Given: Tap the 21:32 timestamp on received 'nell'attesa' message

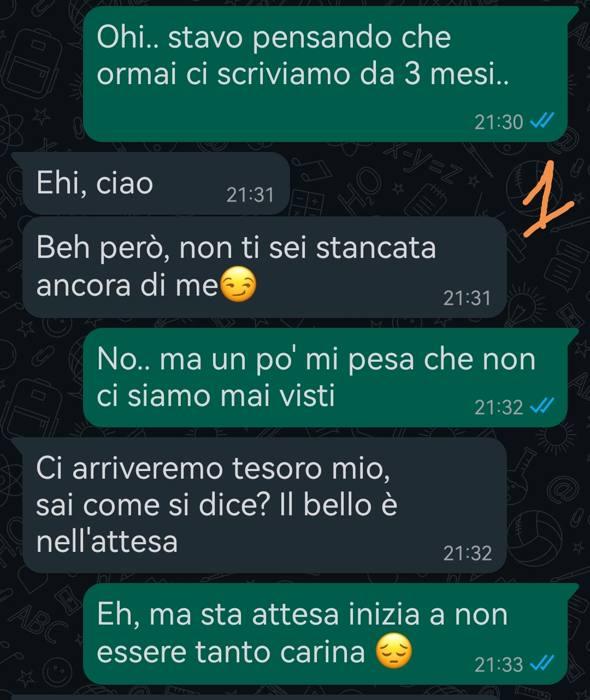Looking at the screenshot, I should (x=468, y=554).
